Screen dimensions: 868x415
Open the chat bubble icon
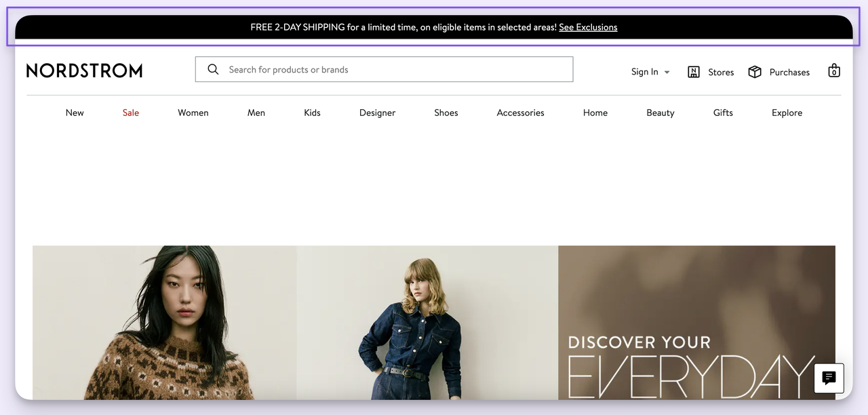click(829, 378)
